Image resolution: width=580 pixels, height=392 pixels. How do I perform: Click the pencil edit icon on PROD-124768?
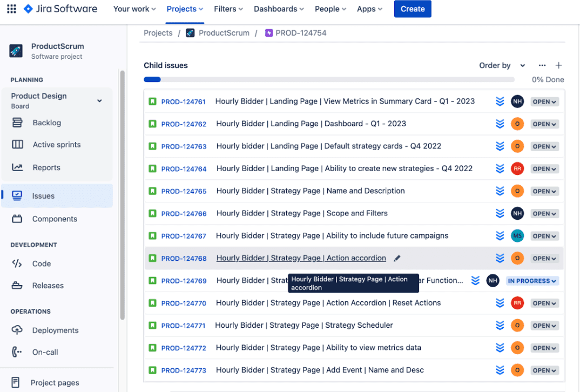click(397, 258)
